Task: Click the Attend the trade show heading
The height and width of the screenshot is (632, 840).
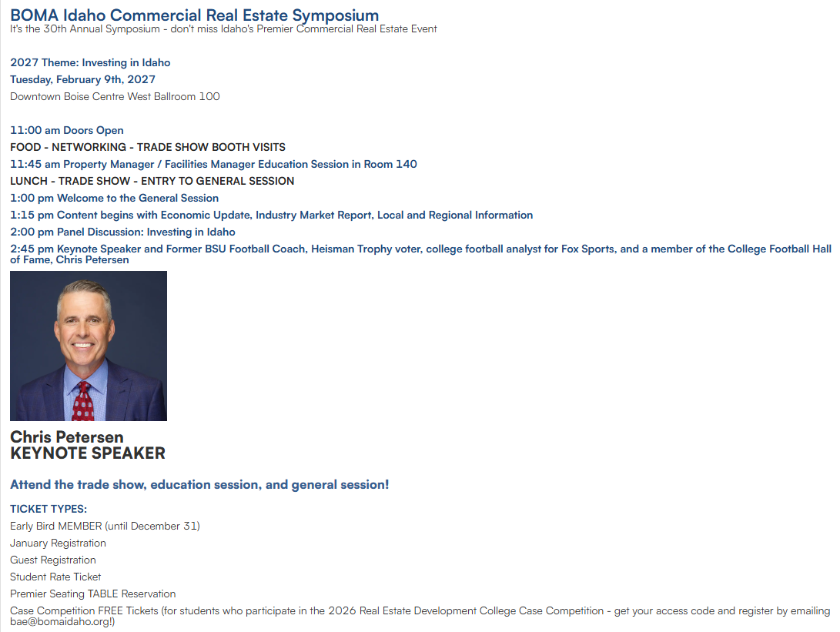Action: click(x=199, y=485)
